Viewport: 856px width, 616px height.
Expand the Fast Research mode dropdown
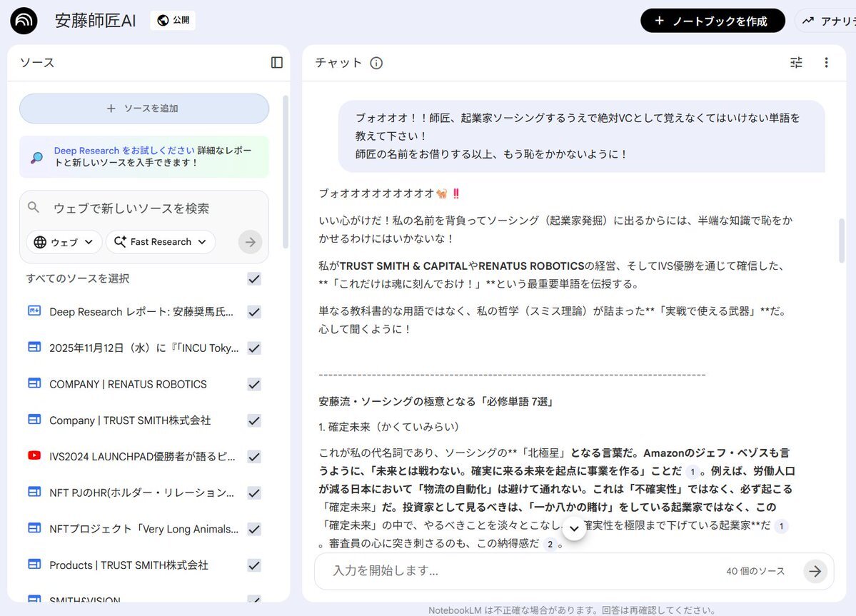(x=161, y=242)
